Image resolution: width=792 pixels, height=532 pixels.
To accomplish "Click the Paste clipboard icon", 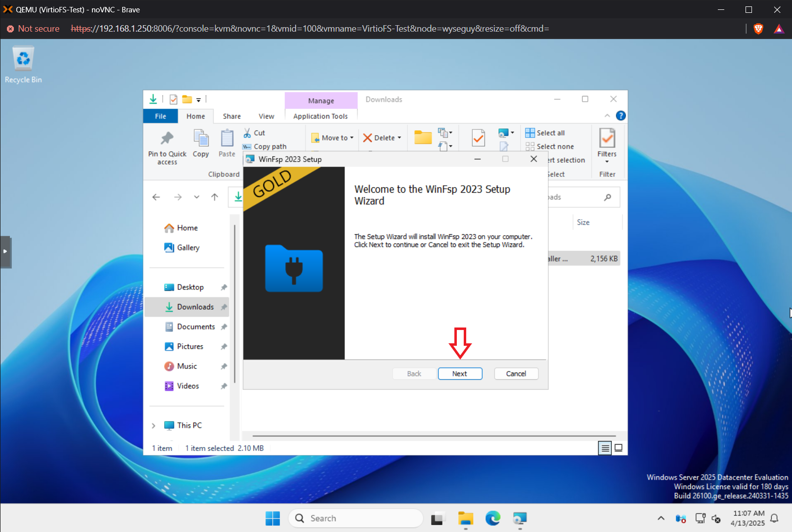I will click(x=227, y=138).
